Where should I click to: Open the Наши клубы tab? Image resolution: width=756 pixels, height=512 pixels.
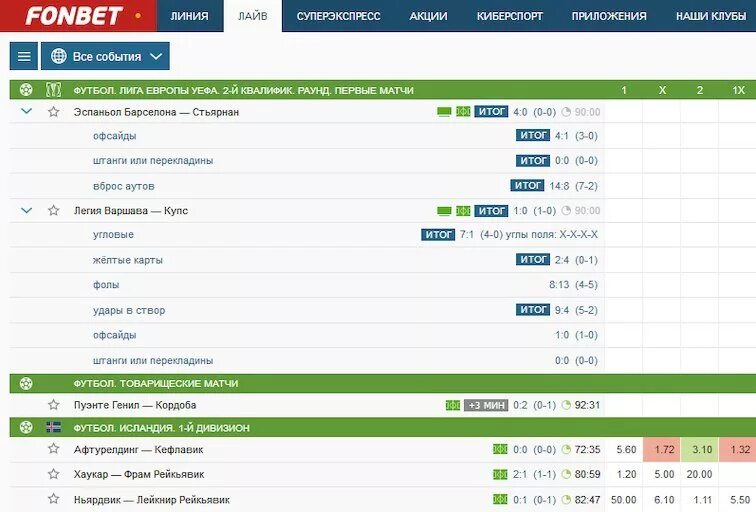pyautogui.click(x=711, y=16)
